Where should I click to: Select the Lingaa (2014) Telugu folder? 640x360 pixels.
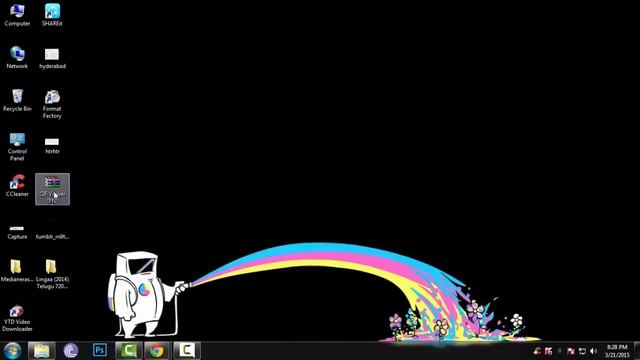(52, 274)
